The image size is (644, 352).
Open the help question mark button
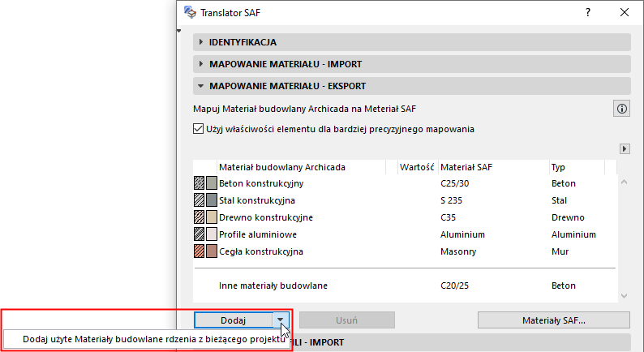588,12
